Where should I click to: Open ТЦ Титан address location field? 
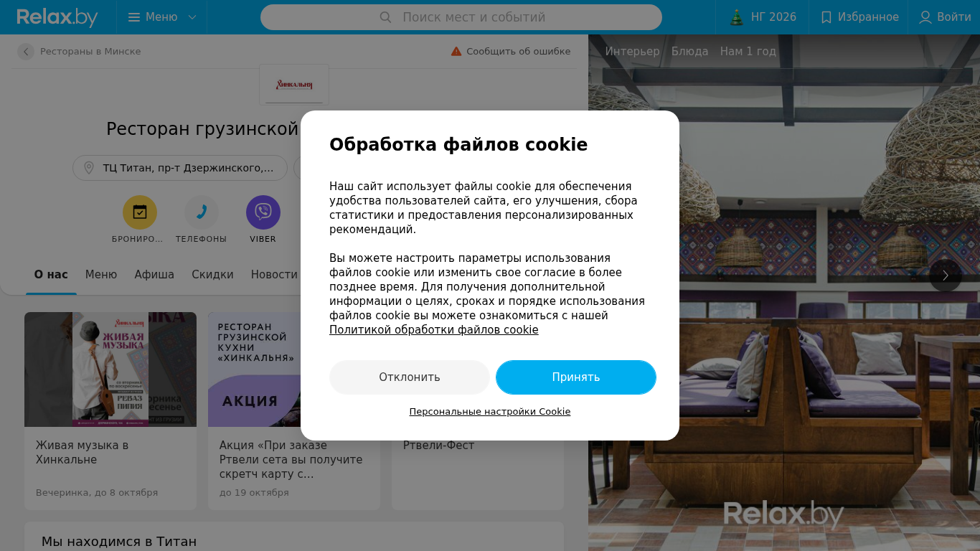[180, 168]
